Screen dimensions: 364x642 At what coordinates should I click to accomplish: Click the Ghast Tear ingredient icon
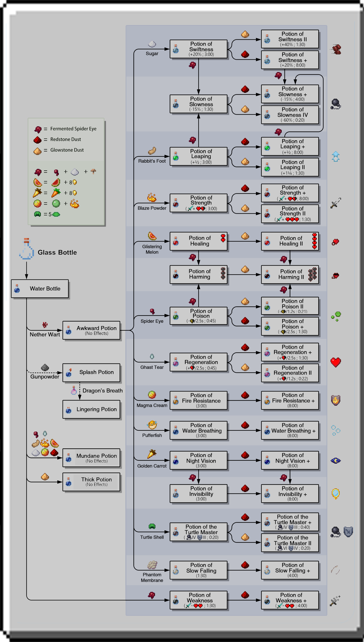152,357
